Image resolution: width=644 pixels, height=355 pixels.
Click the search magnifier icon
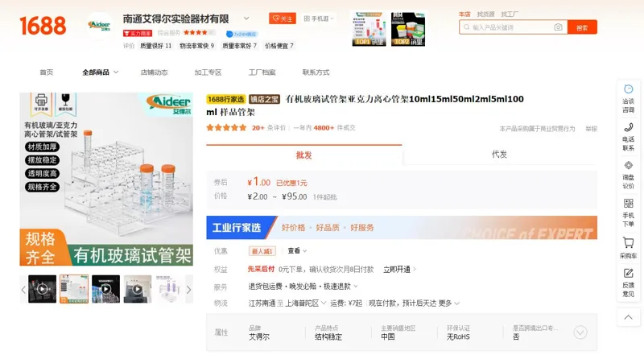coord(466,27)
